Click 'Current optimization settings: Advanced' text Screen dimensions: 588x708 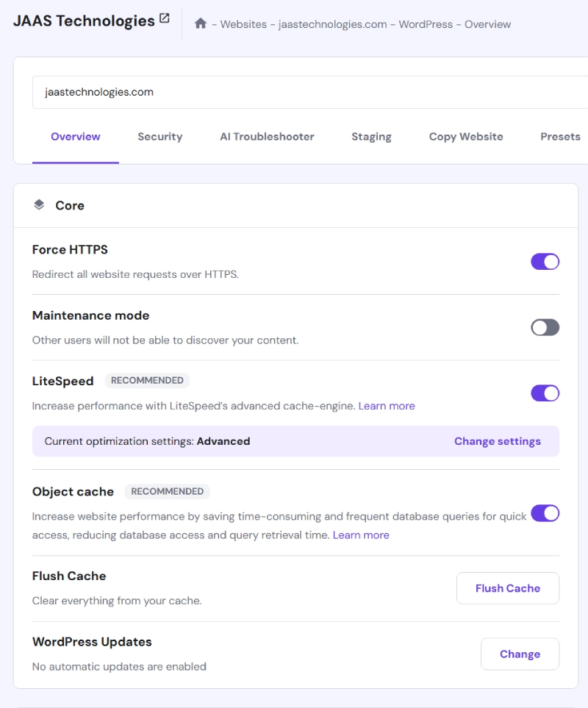(147, 441)
